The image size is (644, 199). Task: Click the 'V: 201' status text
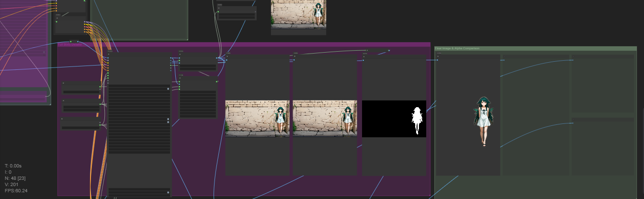(11, 184)
